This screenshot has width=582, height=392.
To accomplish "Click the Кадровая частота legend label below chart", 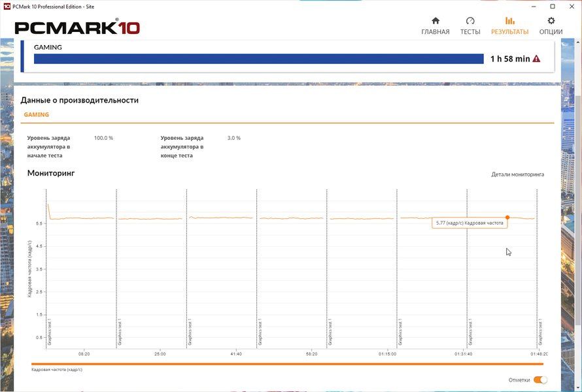I will click(57, 370).
